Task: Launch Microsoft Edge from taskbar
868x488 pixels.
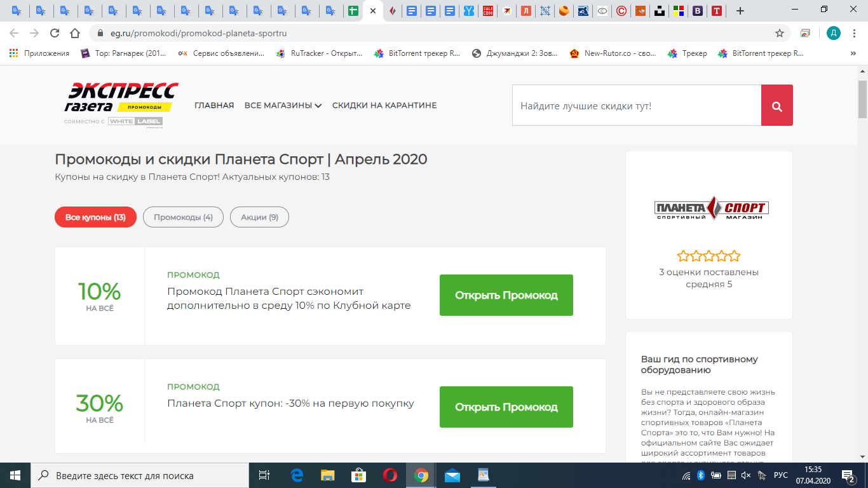Action: [297, 475]
